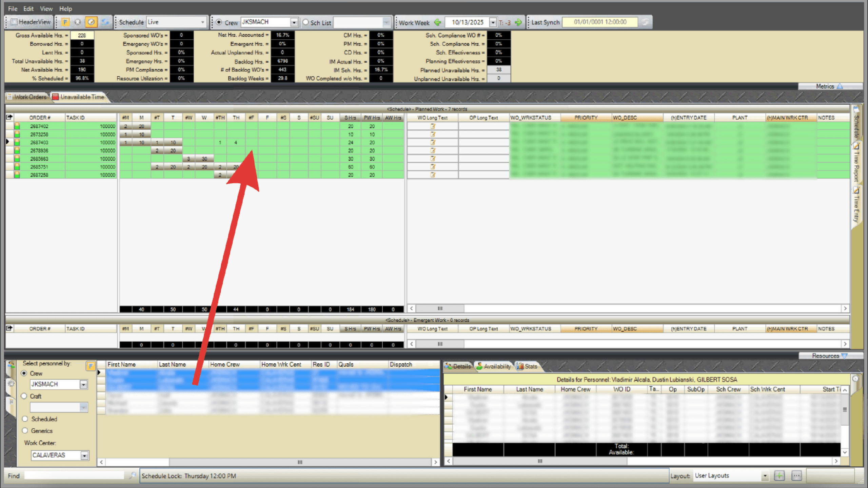Click the next work week green arrow
The width and height of the screenshot is (868, 488).
pyautogui.click(x=518, y=22)
